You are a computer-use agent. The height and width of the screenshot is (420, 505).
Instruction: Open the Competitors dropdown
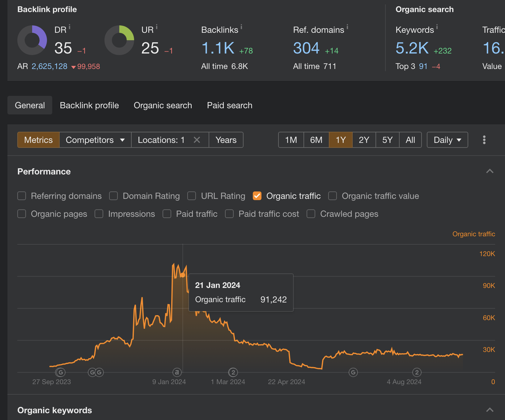pyautogui.click(x=95, y=140)
